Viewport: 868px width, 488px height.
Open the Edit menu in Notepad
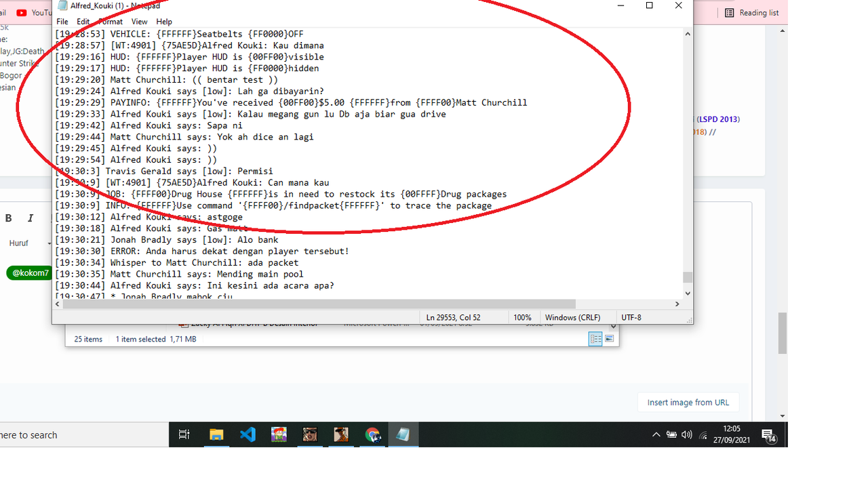point(83,22)
